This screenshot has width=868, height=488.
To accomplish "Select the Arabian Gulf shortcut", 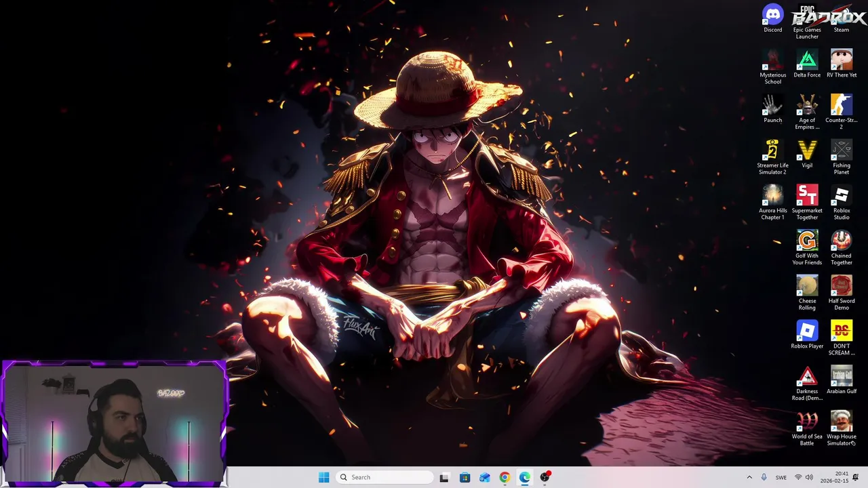I will coord(842,380).
